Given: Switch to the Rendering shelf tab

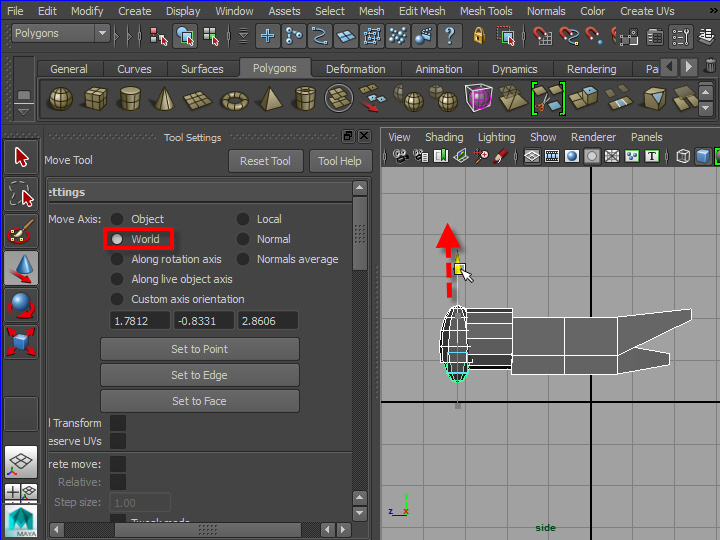Looking at the screenshot, I should tap(591, 69).
